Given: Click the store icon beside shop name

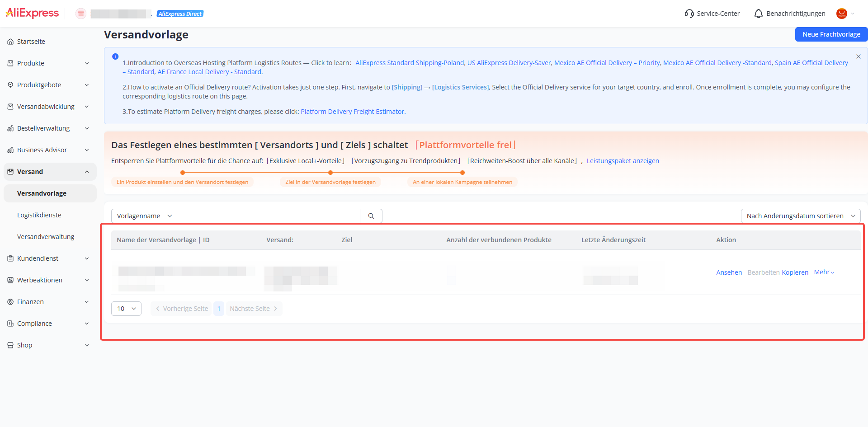Looking at the screenshot, I should [81, 14].
